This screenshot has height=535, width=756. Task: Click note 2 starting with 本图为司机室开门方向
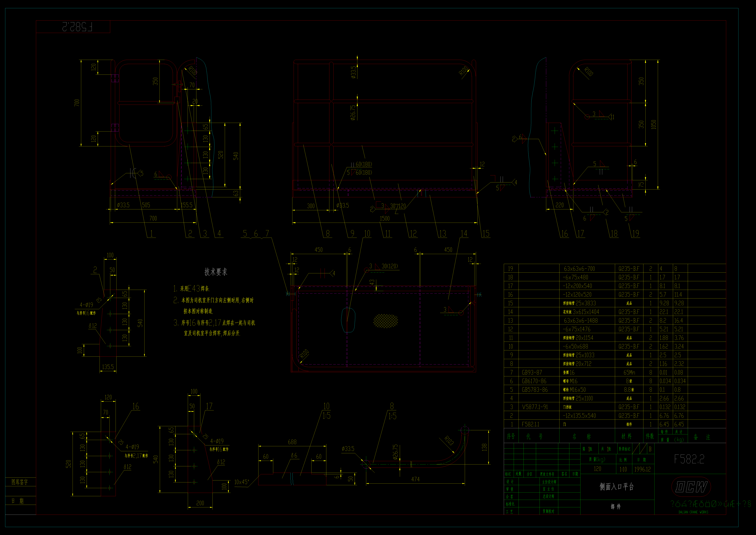[x=214, y=300]
